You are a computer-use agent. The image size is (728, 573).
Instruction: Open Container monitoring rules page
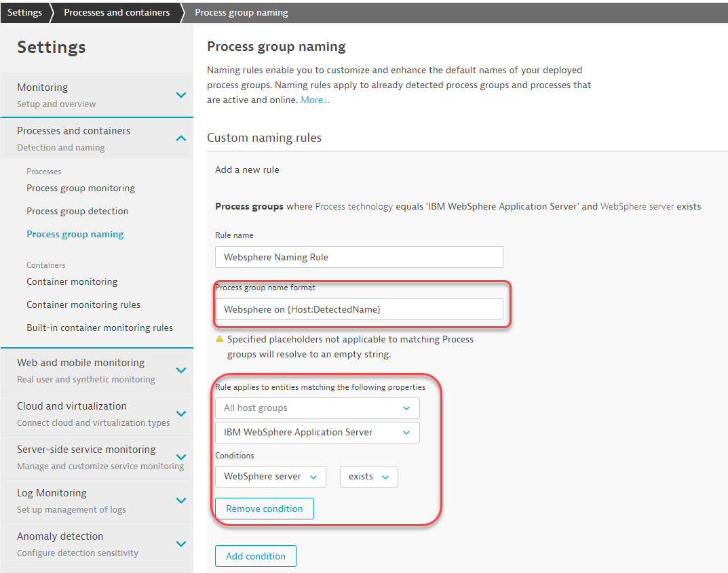click(83, 305)
